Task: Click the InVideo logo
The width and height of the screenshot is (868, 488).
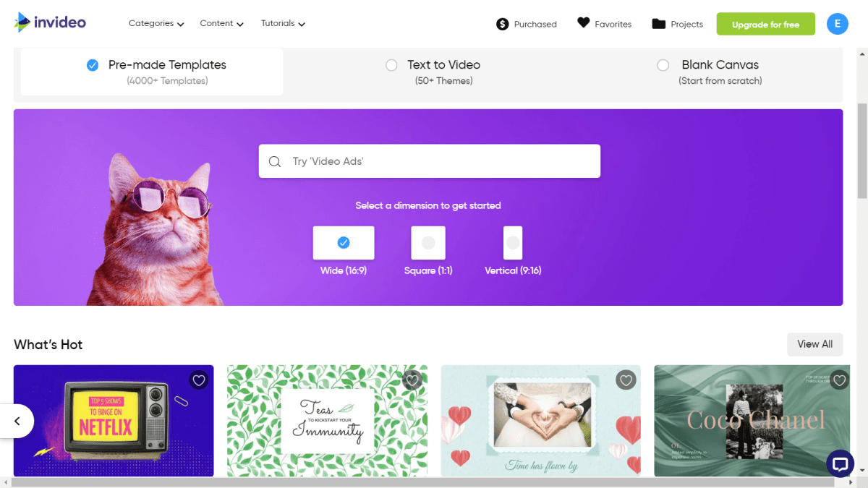Action: click(x=49, y=22)
